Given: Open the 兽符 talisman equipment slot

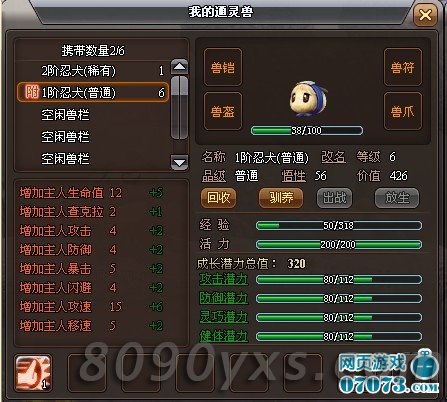Looking at the screenshot, I should point(403,67).
